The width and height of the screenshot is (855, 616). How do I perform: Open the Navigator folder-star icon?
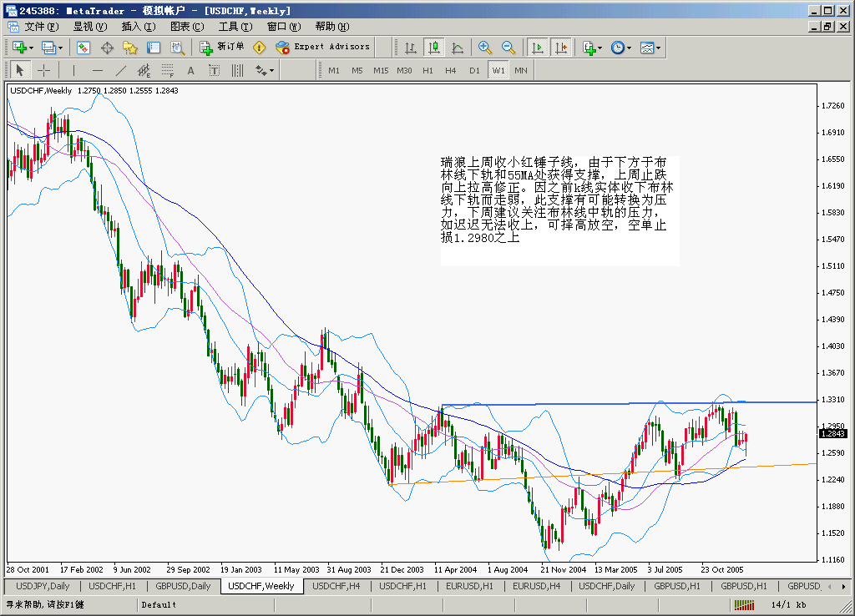[129, 48]
